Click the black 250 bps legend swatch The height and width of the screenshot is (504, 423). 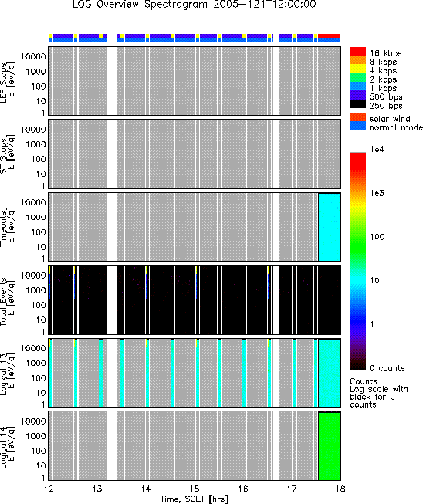point(357,103)
